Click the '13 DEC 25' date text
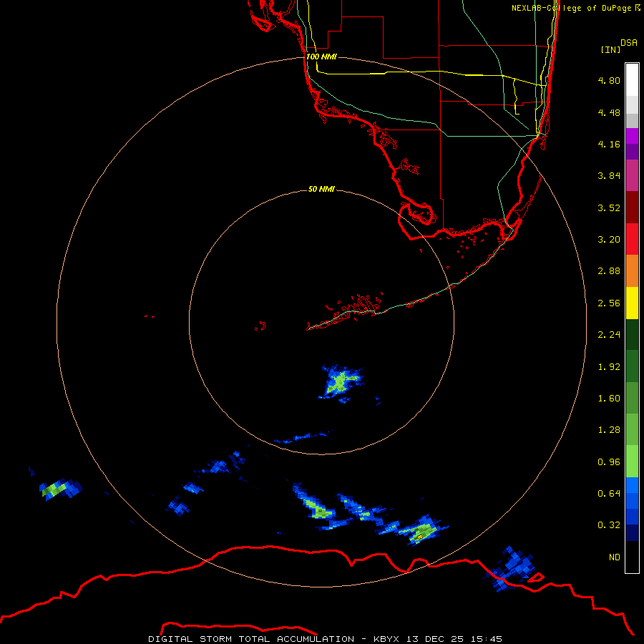Image resolution: width=644 pixels, height=644 pixels. point(435,639)
